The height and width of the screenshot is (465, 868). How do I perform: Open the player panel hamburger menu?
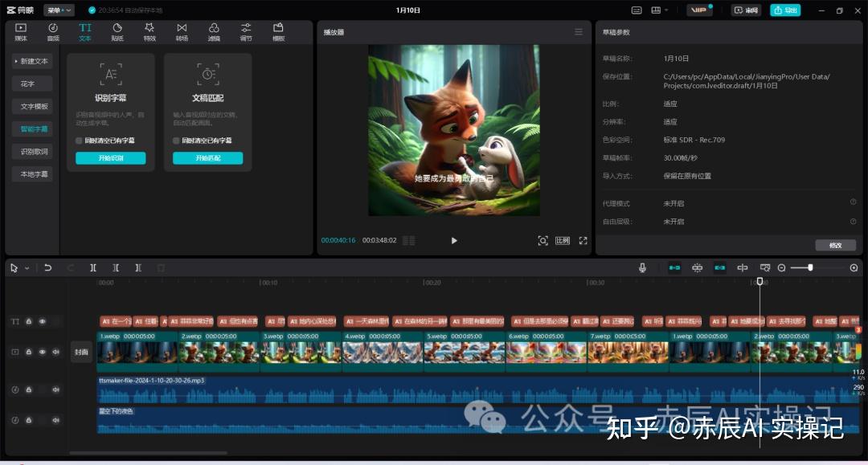coord(579,32)
